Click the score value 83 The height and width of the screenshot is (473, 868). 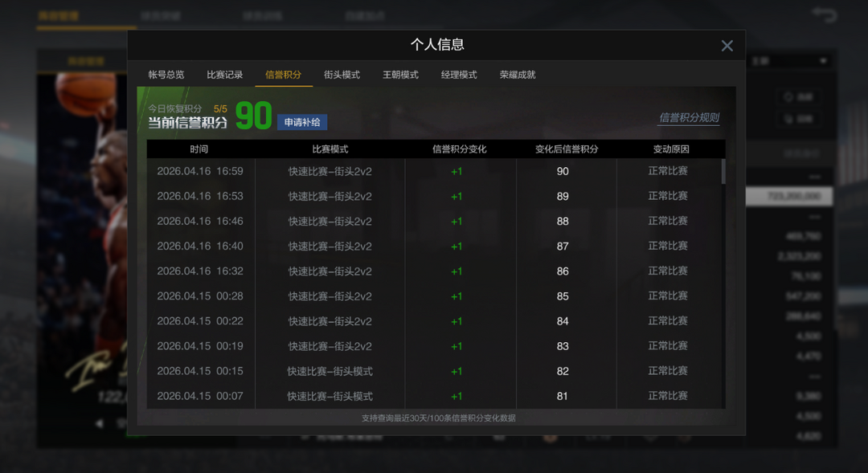[563, 346]
